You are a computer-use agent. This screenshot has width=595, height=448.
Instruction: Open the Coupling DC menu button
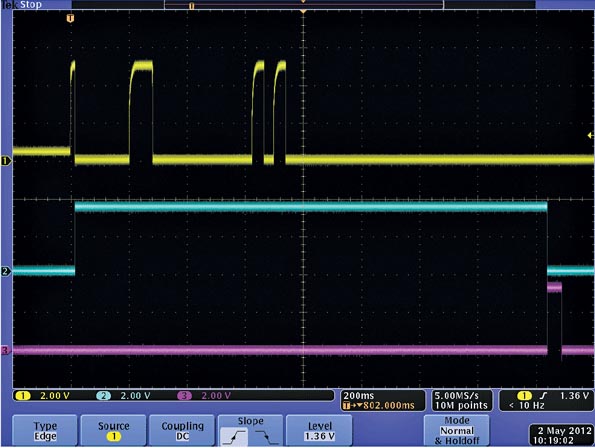[183, 431]
